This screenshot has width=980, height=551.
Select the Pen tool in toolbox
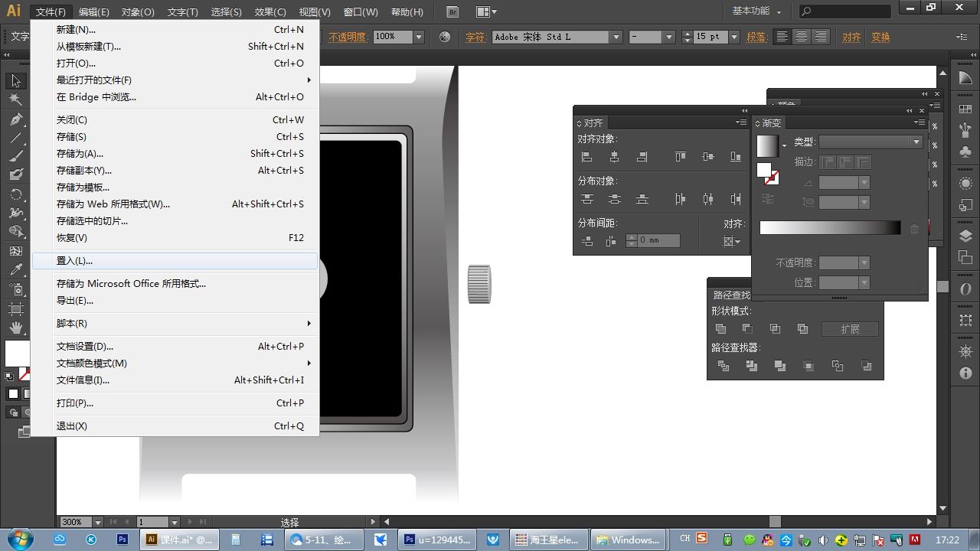(16, 119)
